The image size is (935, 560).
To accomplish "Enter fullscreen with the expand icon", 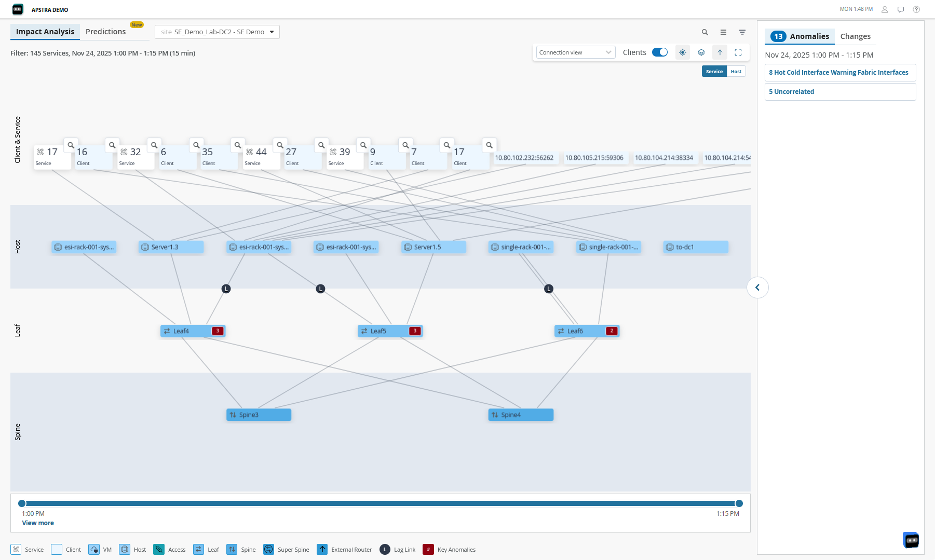I will 738,52.
